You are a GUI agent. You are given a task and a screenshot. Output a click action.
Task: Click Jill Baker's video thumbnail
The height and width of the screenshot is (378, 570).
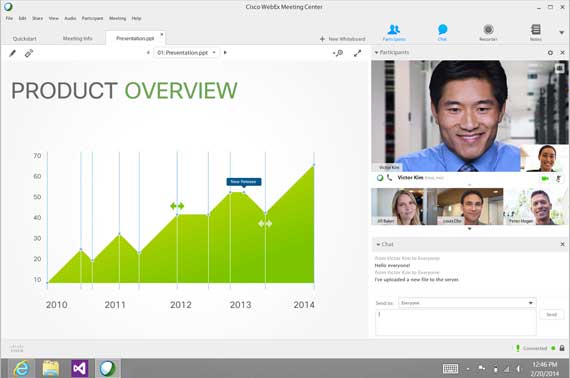tap(398, 206)
